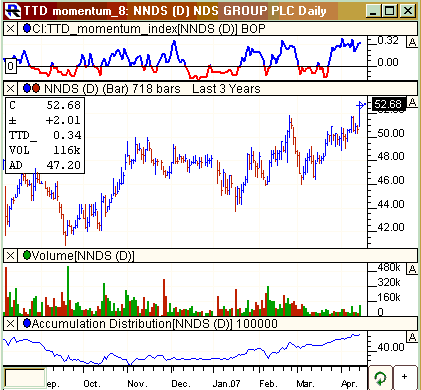Click the 46.00 price scale label
The width and height of the screenshot is (421, 390).
391,180
